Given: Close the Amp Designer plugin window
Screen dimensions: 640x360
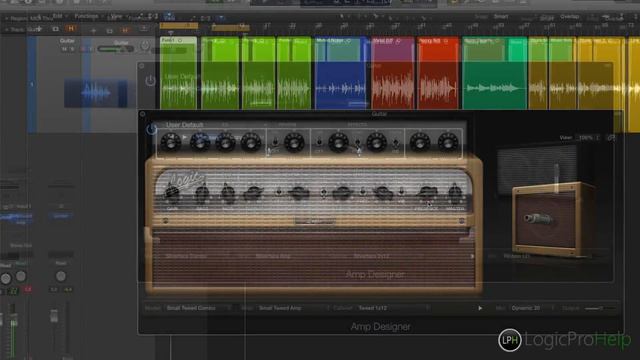Looking at the screenshot, I should [142, 114].
